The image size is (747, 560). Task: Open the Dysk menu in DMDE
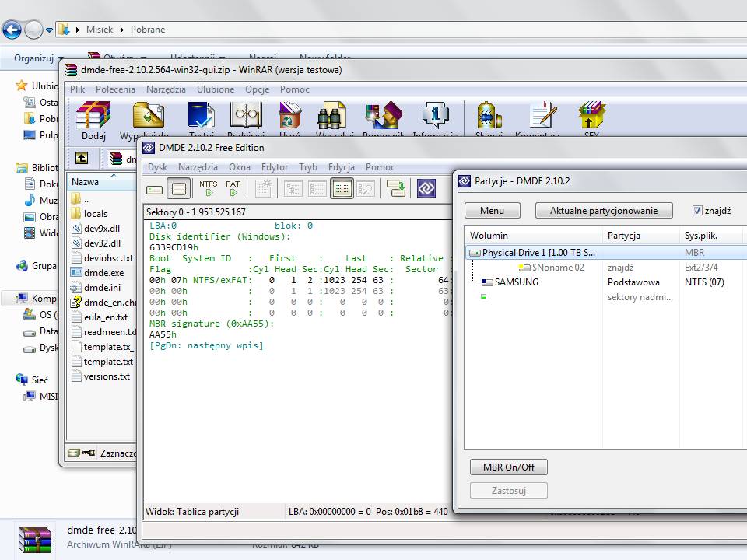coord(157,167)
